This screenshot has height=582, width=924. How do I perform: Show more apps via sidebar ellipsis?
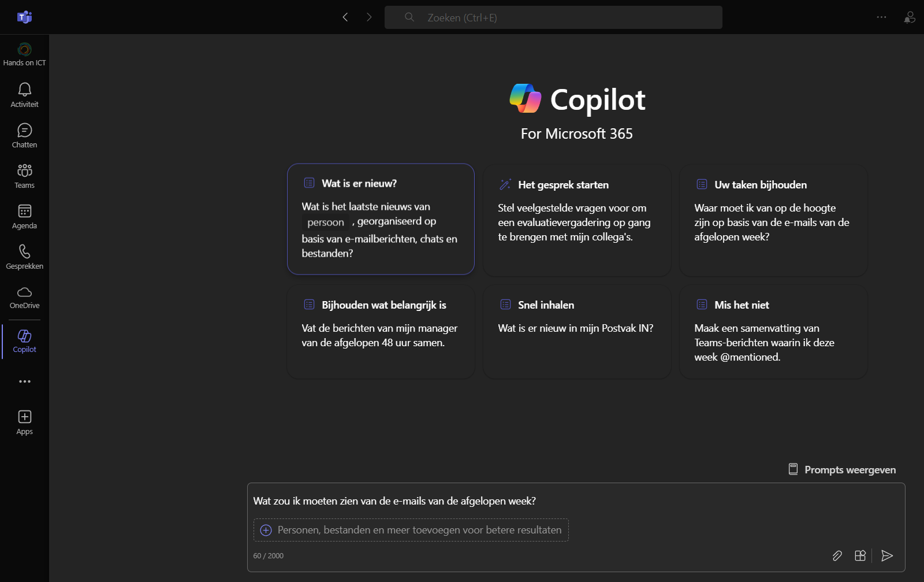(x=24, y=381)
